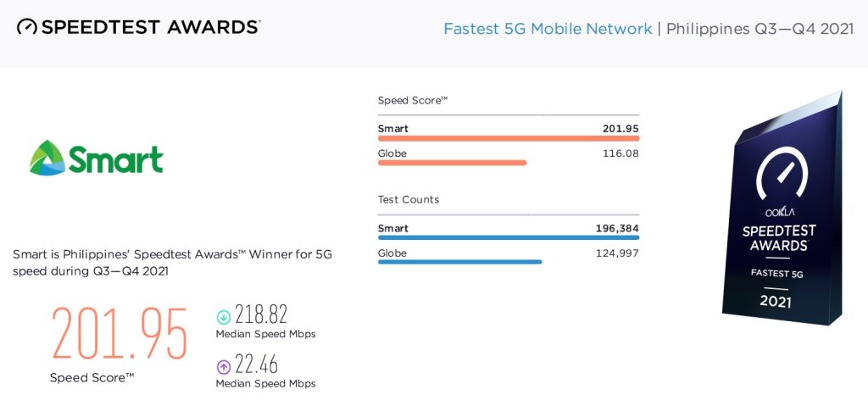Click Globe's blue Test Counts bar
The height and width of the screenshot is (406, 868).
pyautogui.click(x=459, y=262)
